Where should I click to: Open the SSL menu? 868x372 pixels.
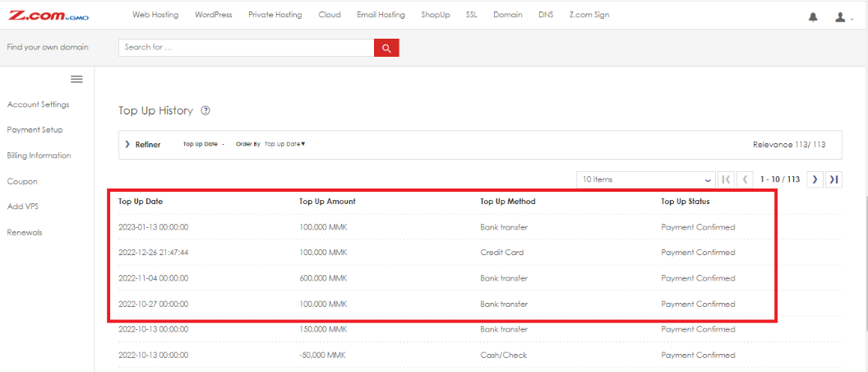[472, 15]
